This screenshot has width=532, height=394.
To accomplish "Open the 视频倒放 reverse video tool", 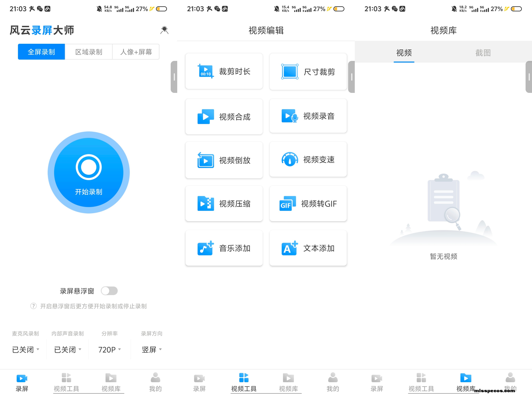I will pyautogui.click(x=224, y=160).
